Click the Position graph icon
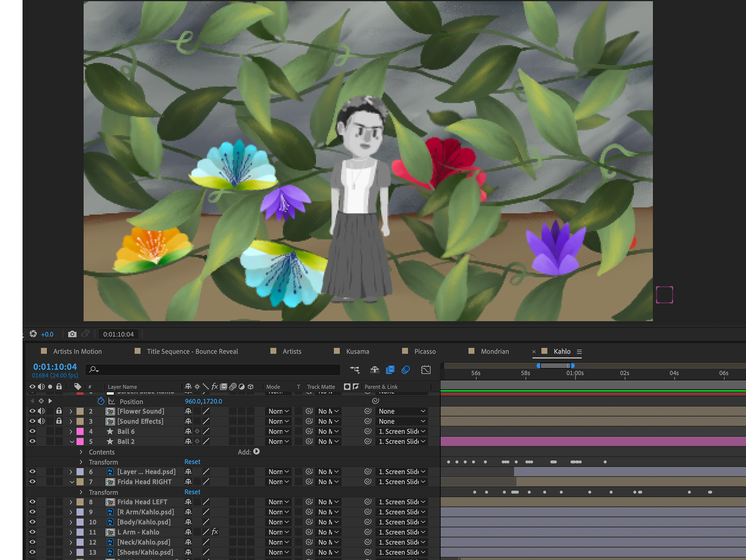Image resolution: width=746 pixels, height=560 pixels. (112, 401)
